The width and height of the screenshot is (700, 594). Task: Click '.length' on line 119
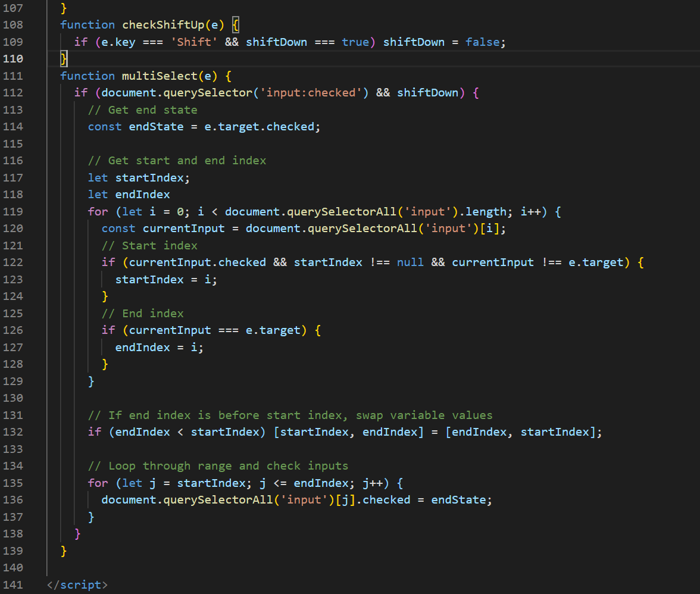pyautogui.click(x=483, y=211)
